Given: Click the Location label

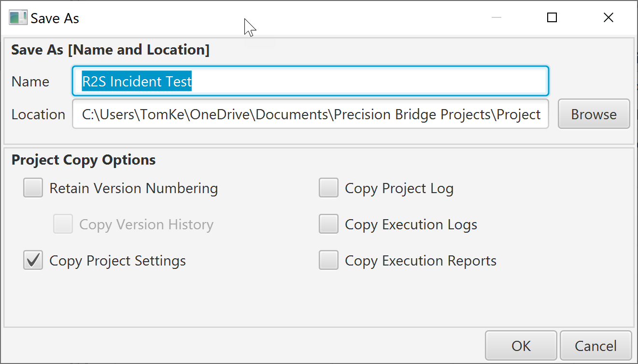Looking at the screenshot, I should pyautogui.click(x=38, y=114).
